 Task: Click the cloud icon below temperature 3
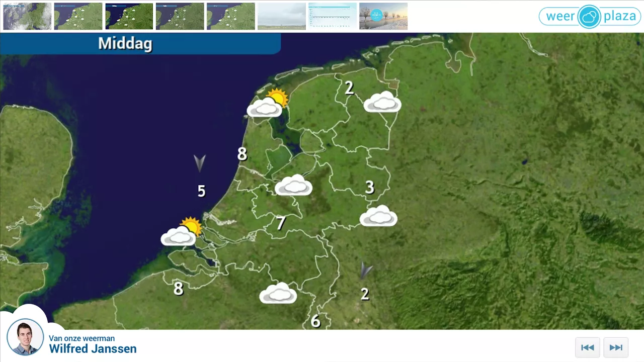click(x=379, y=216)
